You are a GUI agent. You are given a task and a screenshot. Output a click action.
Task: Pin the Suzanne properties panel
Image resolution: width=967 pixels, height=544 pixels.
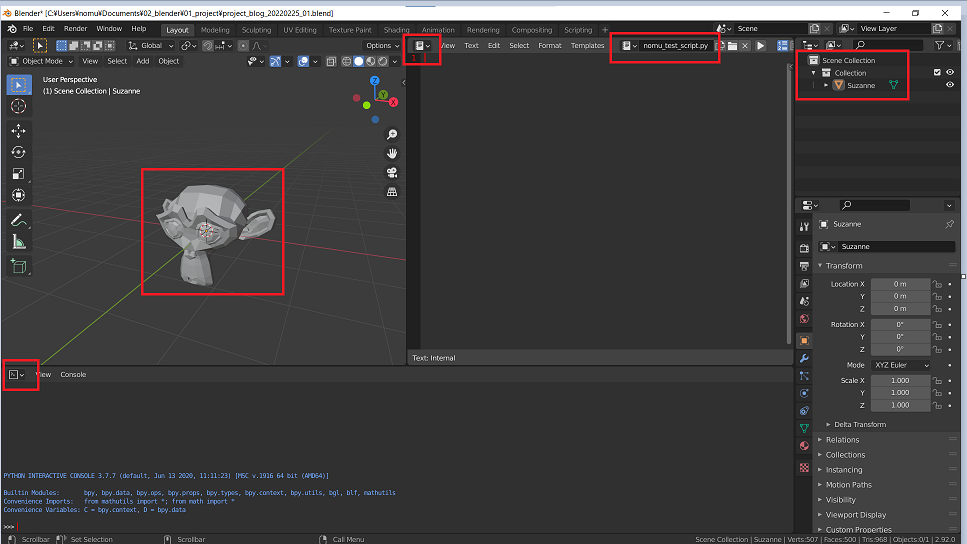pyautogui.click(x=949, y=225)
